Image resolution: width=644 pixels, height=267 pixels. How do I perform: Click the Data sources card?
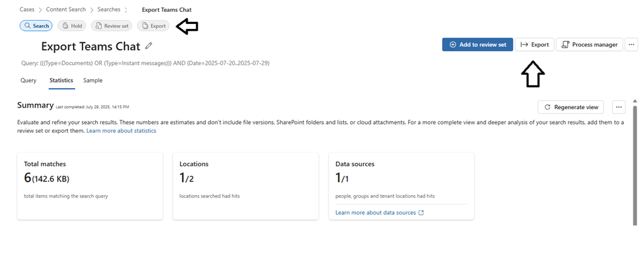click(x=401, y=186)
